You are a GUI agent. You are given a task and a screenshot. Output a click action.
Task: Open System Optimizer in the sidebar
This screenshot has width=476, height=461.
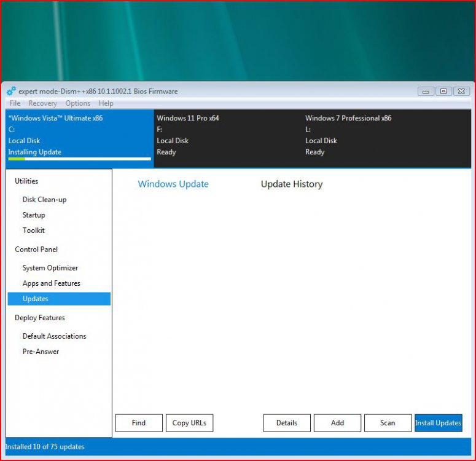pos(50,268)
